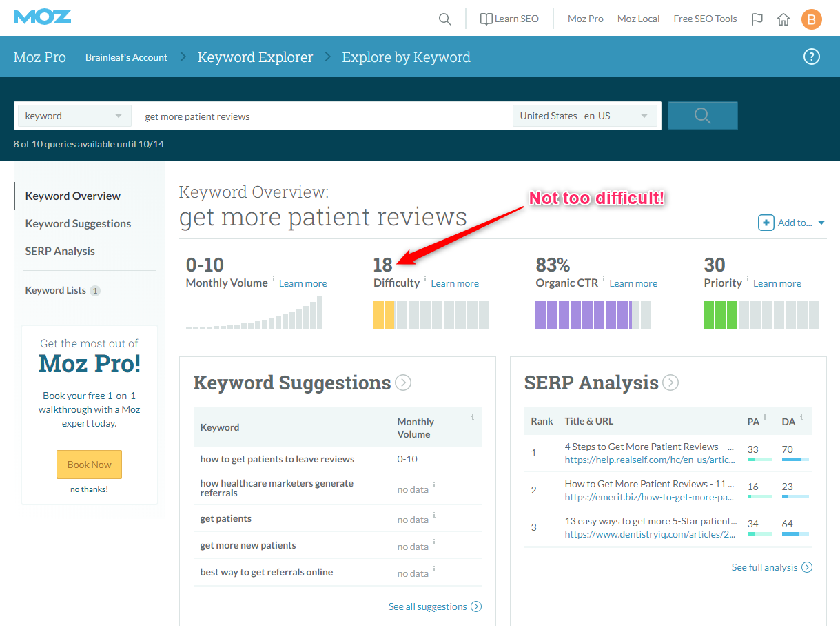Click 'how healthcare marketers generate referrals' keyword
This screenshot has width=840, height=632.
[x=277, y=488]
